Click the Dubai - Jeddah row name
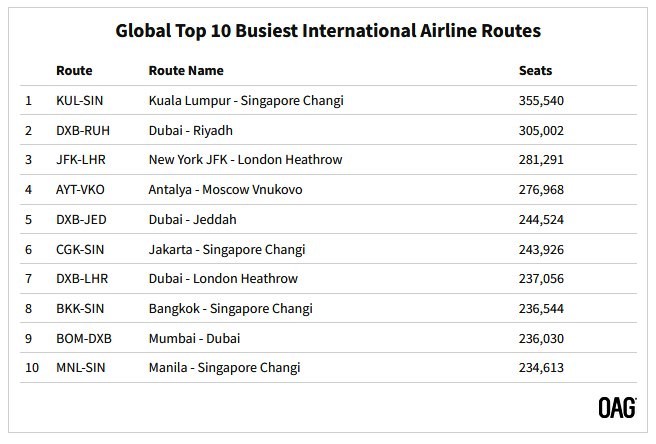Viewport: 656px width, 444px height. coord(192,219)
